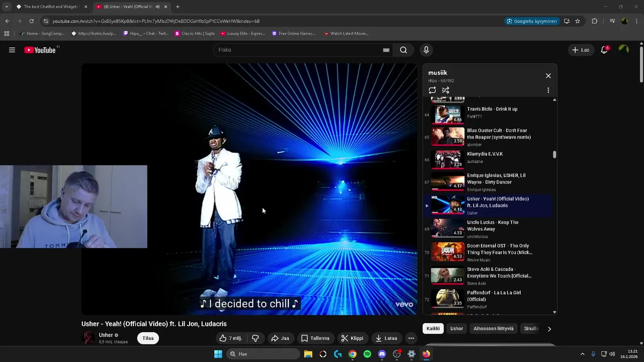The image size is (644, 362).
Task: Open tab search dropdown arrow
Action: (6, 7)
